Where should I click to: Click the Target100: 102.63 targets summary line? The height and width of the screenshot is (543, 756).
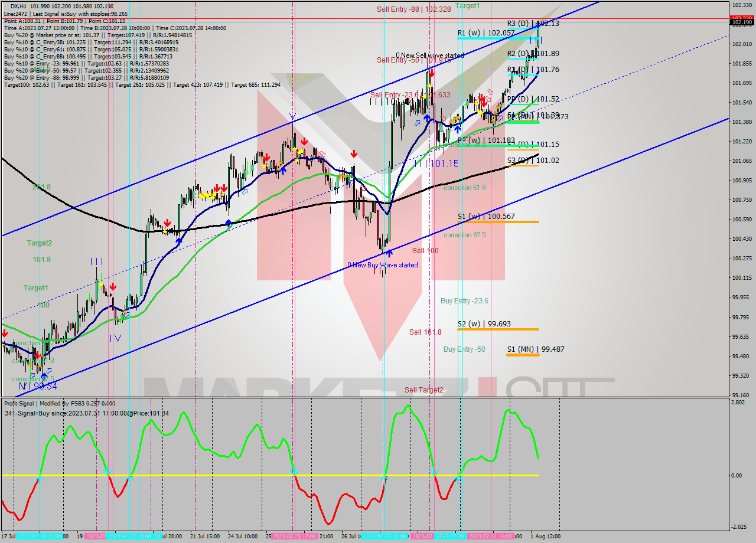(x=142, y=84)
